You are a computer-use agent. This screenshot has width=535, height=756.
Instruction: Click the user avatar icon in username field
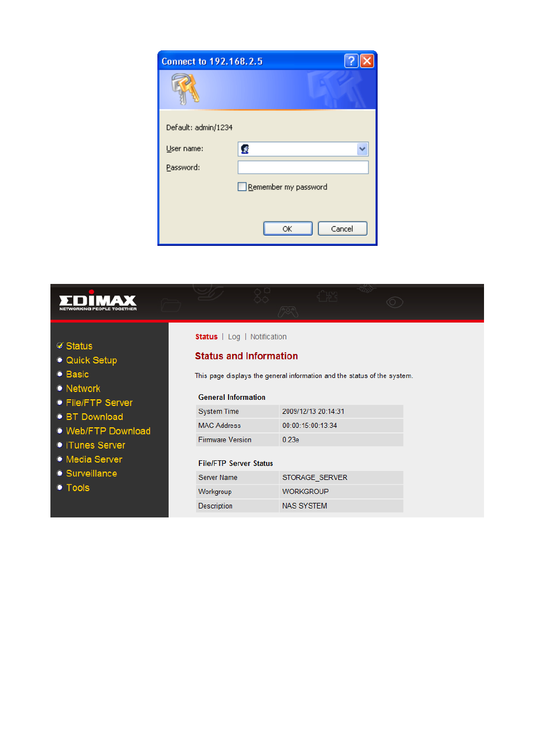(x=245, y=149)
